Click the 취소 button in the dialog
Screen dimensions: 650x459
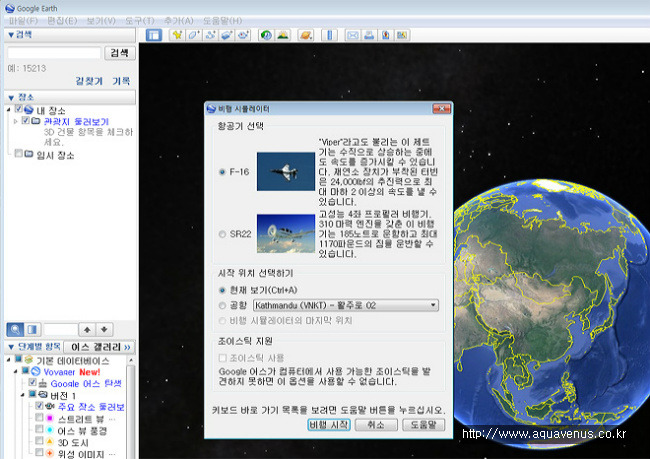(376, 425)
